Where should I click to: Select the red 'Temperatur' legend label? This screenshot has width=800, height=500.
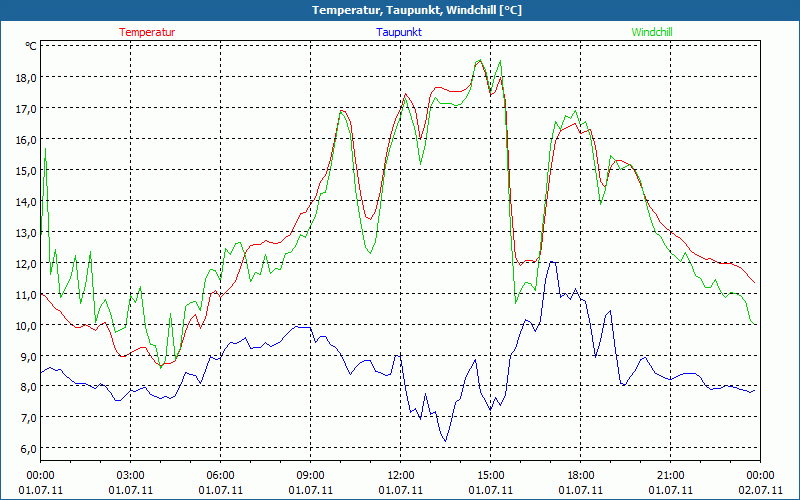click(x=147, y=32)
